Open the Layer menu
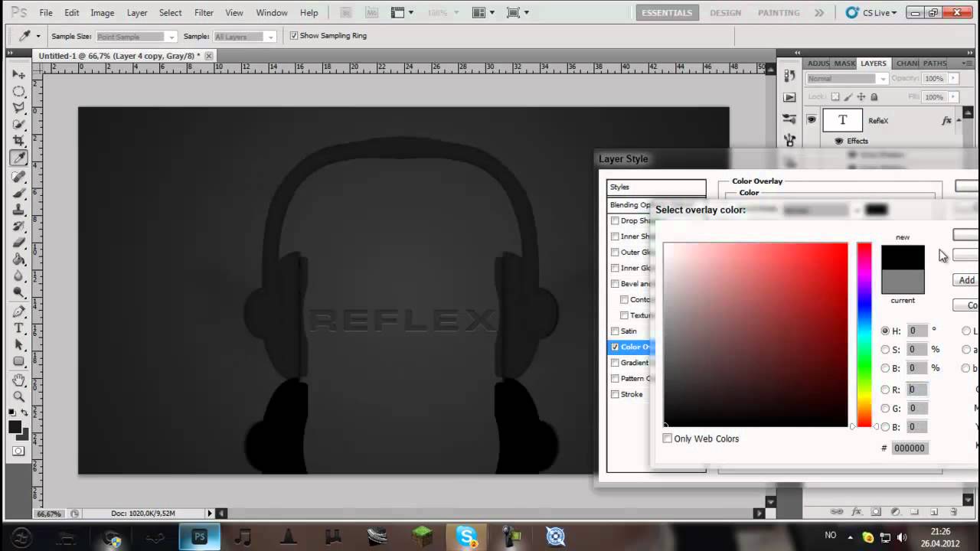Screen dimensions: 980x551 point(137,13)
